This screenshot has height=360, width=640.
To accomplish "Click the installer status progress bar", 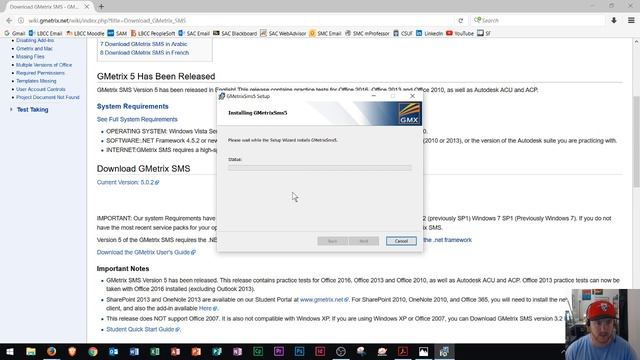I will point(320,168).
